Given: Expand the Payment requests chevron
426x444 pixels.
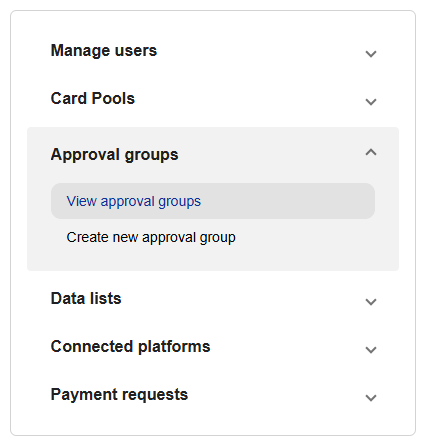Looking at the screenshot, I should [x=371, y=398].
